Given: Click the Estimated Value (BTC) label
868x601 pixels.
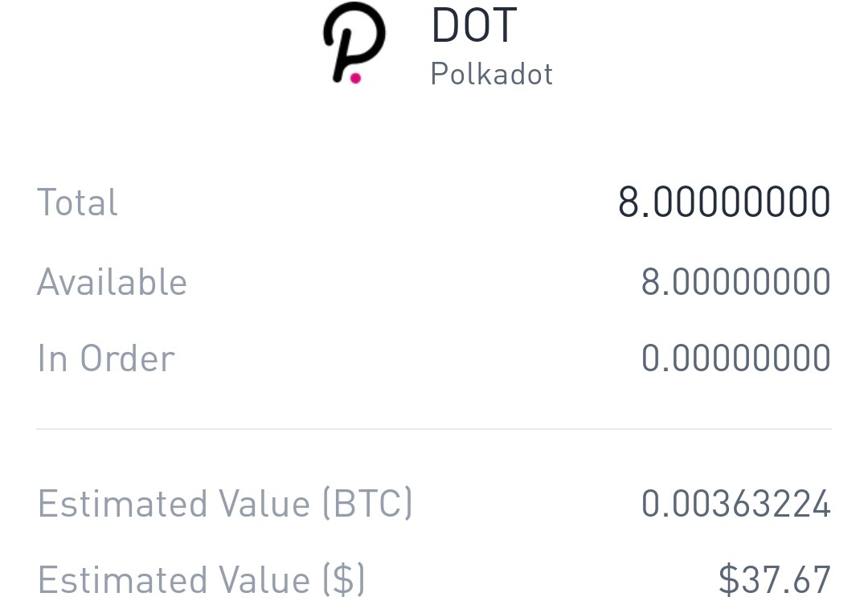Looking at the screenshot, I should tap(225, 504).
